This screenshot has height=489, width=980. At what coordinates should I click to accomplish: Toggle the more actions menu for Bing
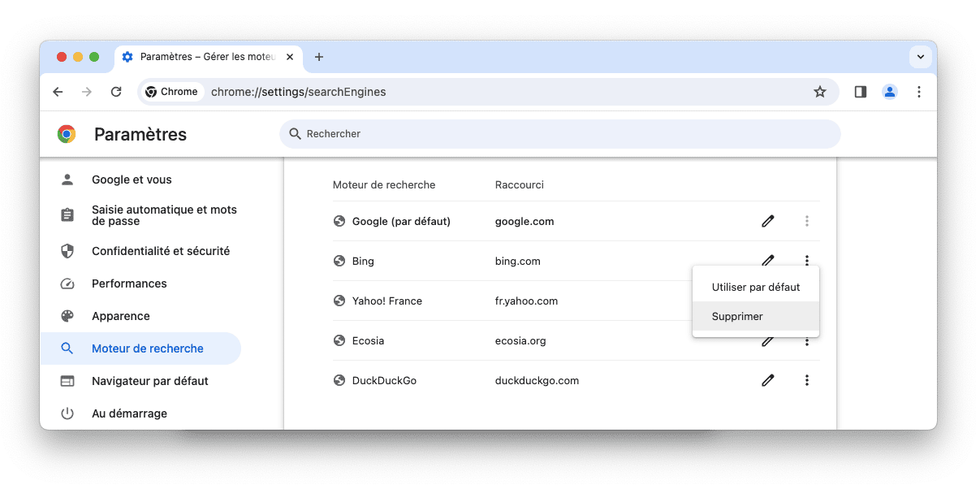coord(806,261)
